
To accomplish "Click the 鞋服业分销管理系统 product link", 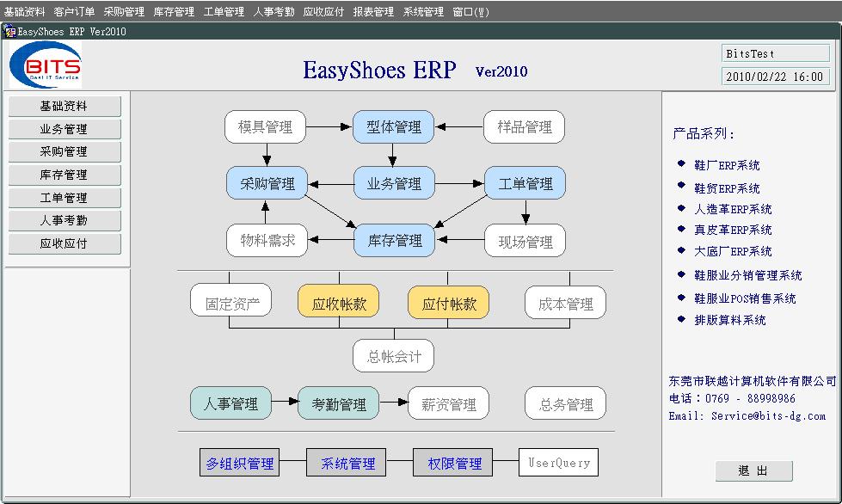I will (x=748, y=275).
